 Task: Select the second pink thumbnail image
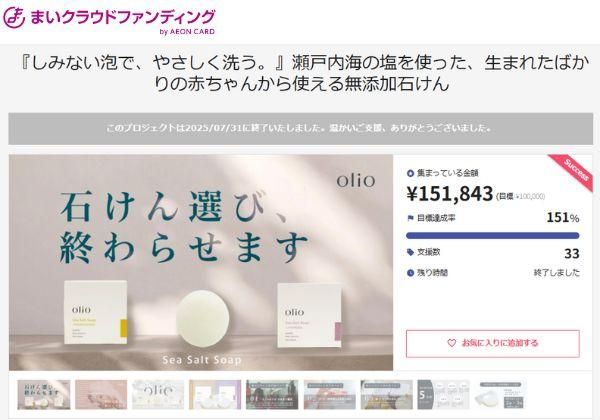point(101,395)
